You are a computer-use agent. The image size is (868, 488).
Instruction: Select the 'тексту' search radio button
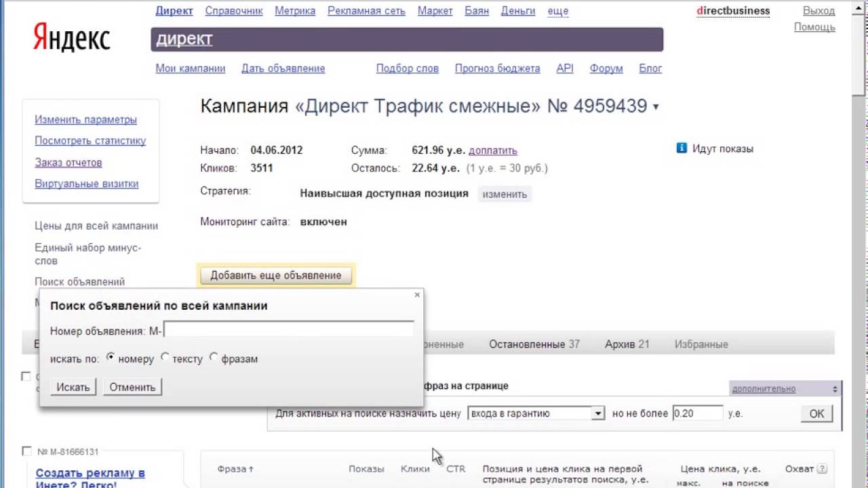pyautogui.click(x=165, y=357)
